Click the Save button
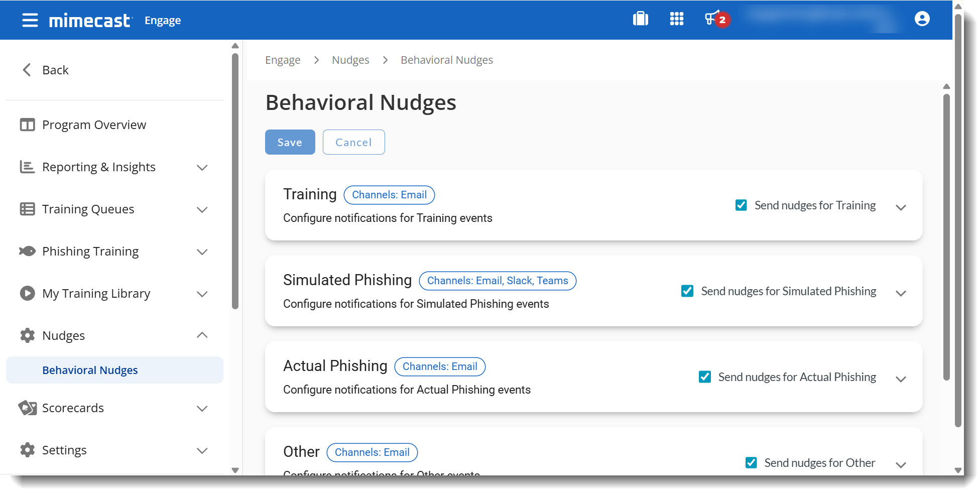Screen dimensions: 980x493 click(290, 142)
